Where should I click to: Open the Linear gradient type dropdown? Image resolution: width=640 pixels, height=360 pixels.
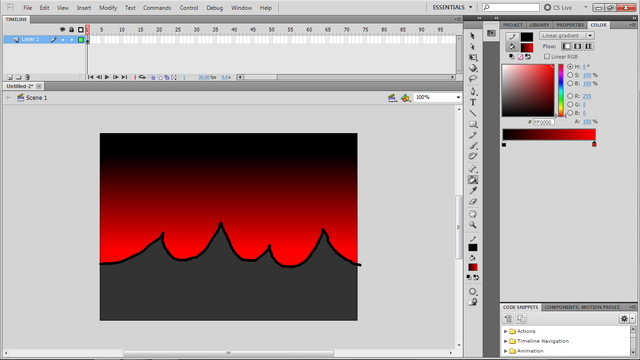[567, 36]
